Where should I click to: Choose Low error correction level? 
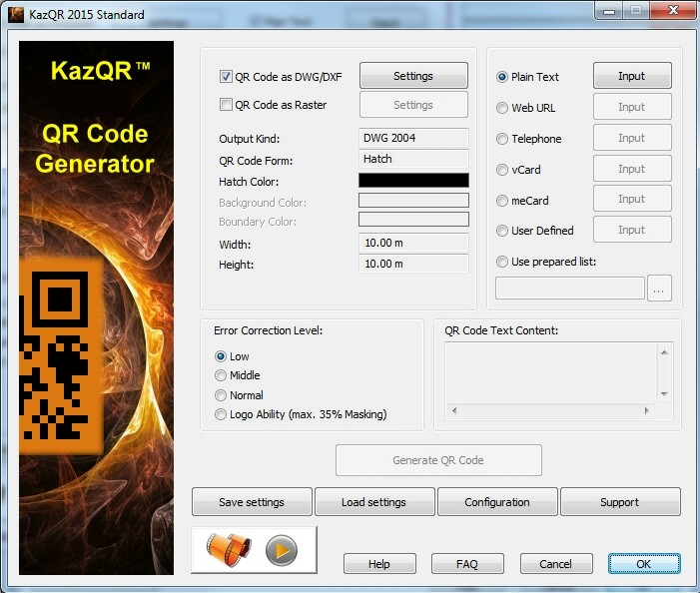220,356
